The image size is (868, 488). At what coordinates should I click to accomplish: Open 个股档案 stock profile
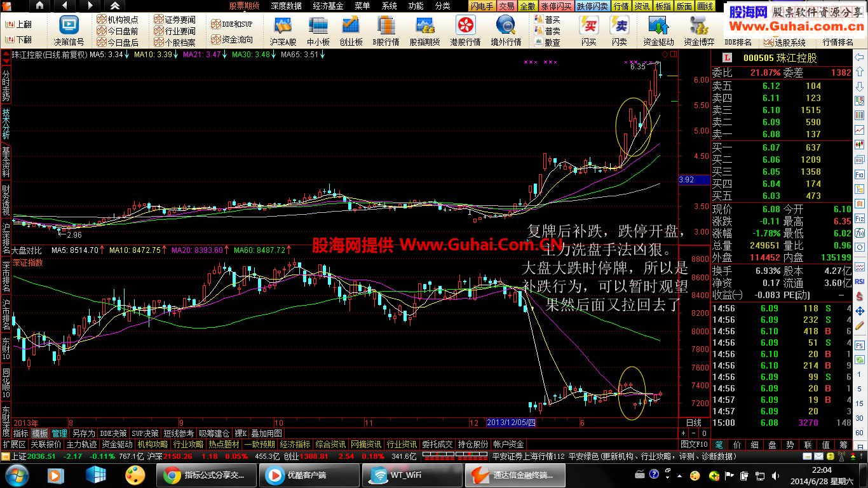pos(175,43)
